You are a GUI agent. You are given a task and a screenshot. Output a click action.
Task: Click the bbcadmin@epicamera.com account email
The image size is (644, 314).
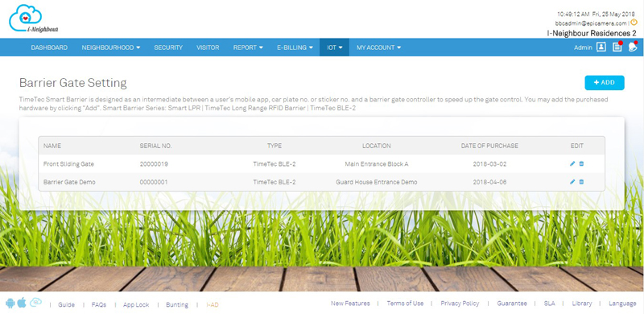pyautogui.click(x=591, y=23)
